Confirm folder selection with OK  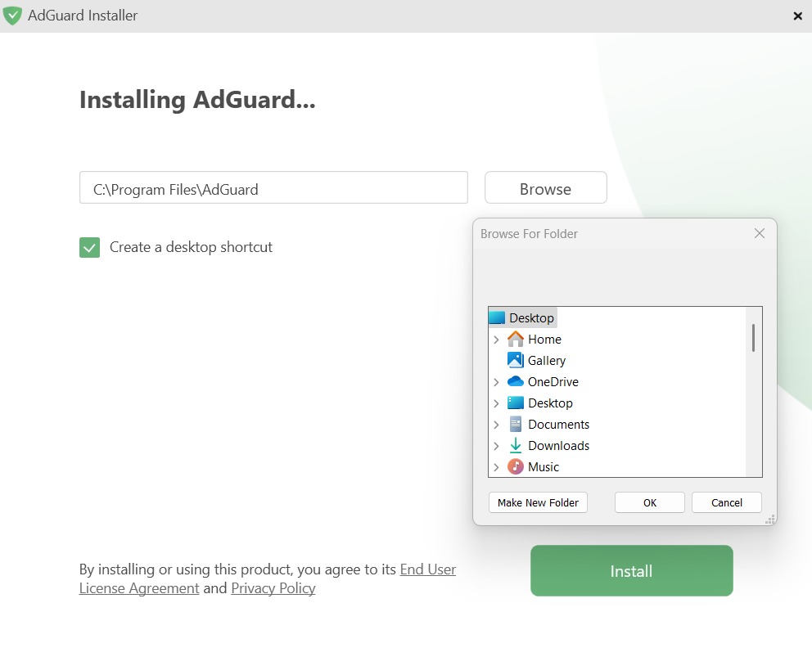point(650,502)
